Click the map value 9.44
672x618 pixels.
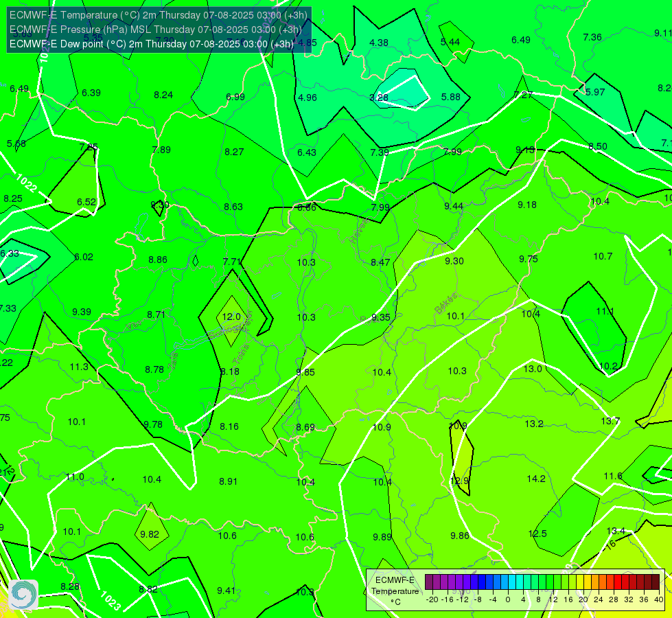coord(454,207)
